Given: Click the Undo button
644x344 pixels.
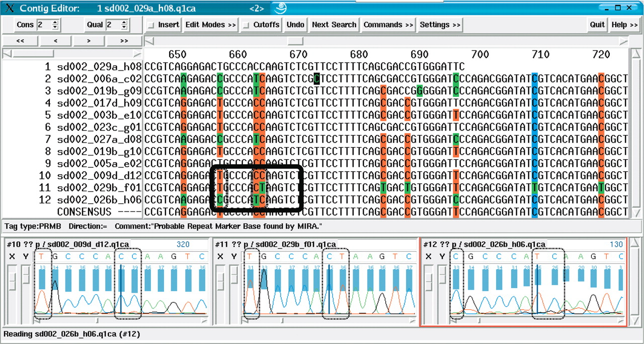Looking at the screenshot, I should click(x=295, y=25).
